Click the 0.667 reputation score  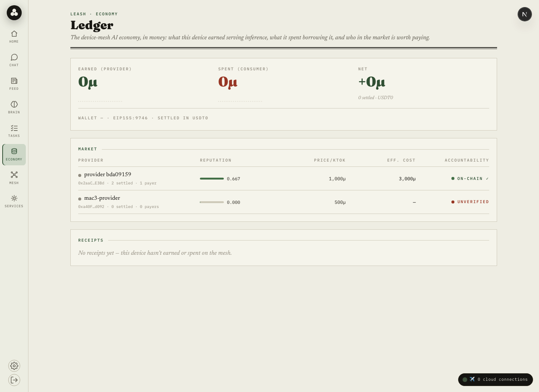click(x=234, y=179)
